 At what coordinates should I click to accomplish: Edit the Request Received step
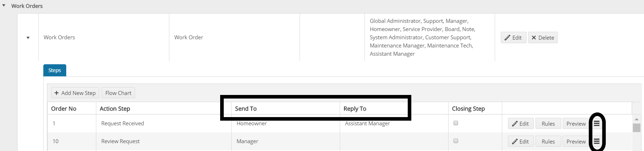tap(520, 124)
